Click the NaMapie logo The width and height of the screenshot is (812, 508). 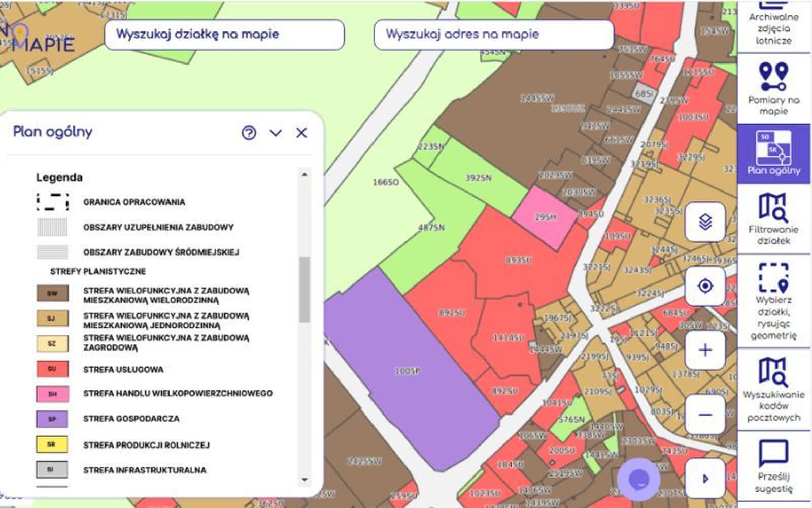[38, 38]
